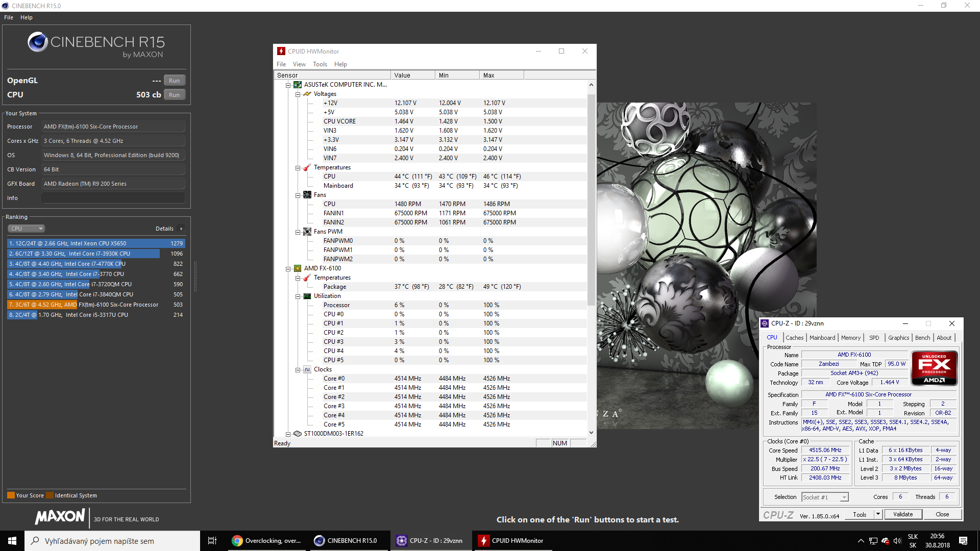Collapse the Fans section
The image size is (980, 551).
[298, 195]
